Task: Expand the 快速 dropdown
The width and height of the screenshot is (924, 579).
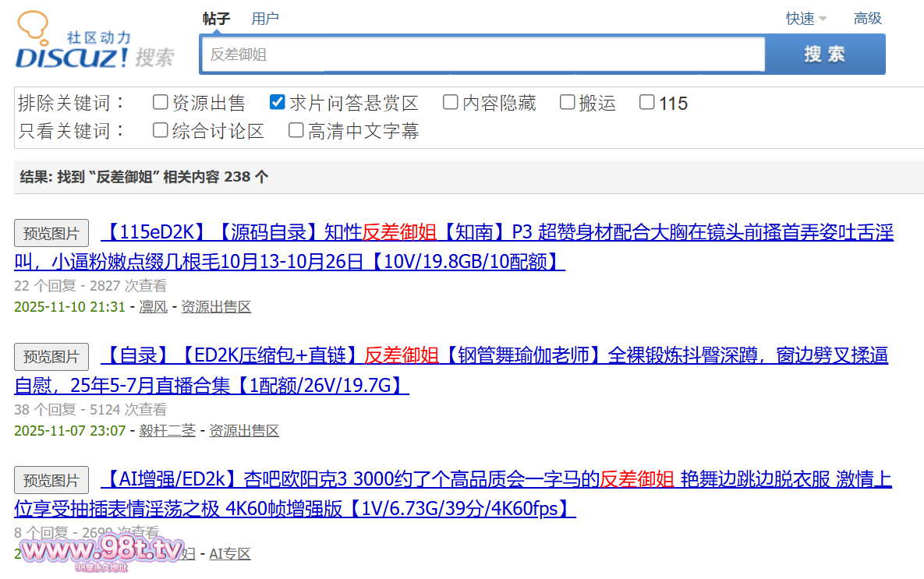Action: coord(806,19)
